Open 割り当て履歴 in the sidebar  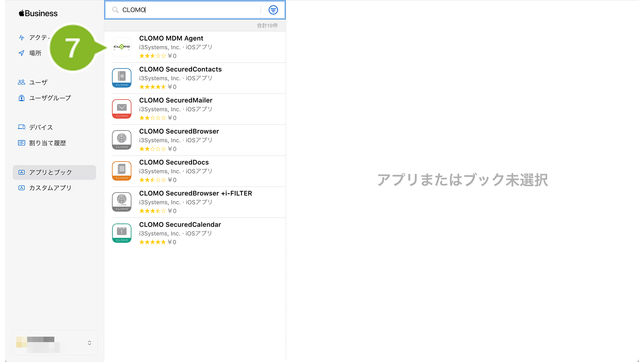(47, 143)
